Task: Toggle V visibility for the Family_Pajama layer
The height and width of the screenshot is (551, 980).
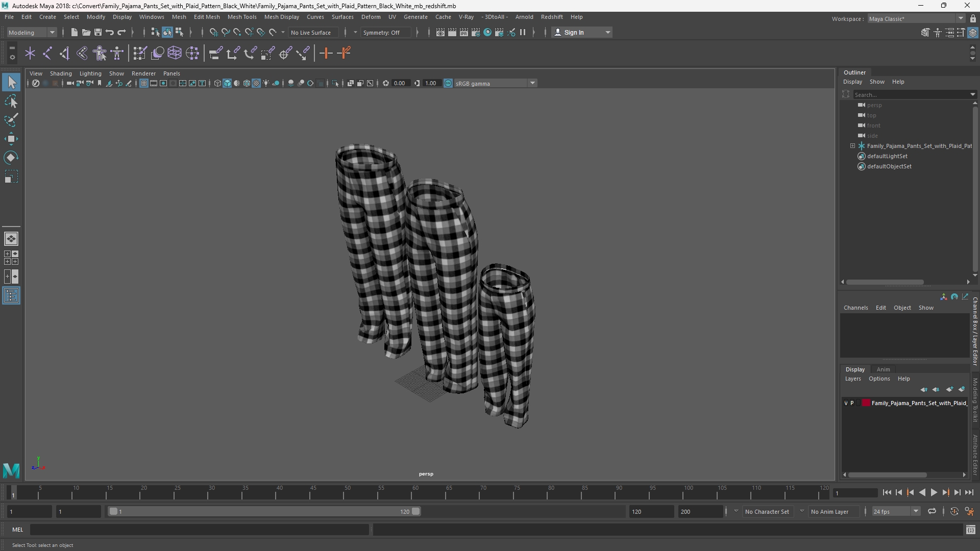Action: point(846,403)
